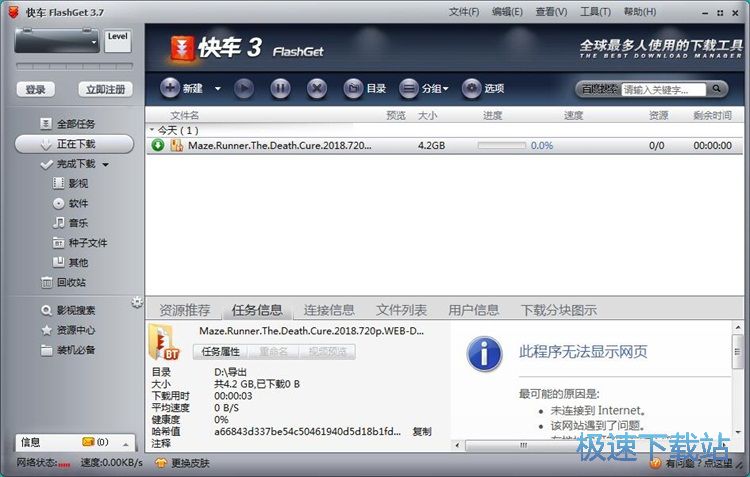Open the 查看(V) menu

pos(551,12)
